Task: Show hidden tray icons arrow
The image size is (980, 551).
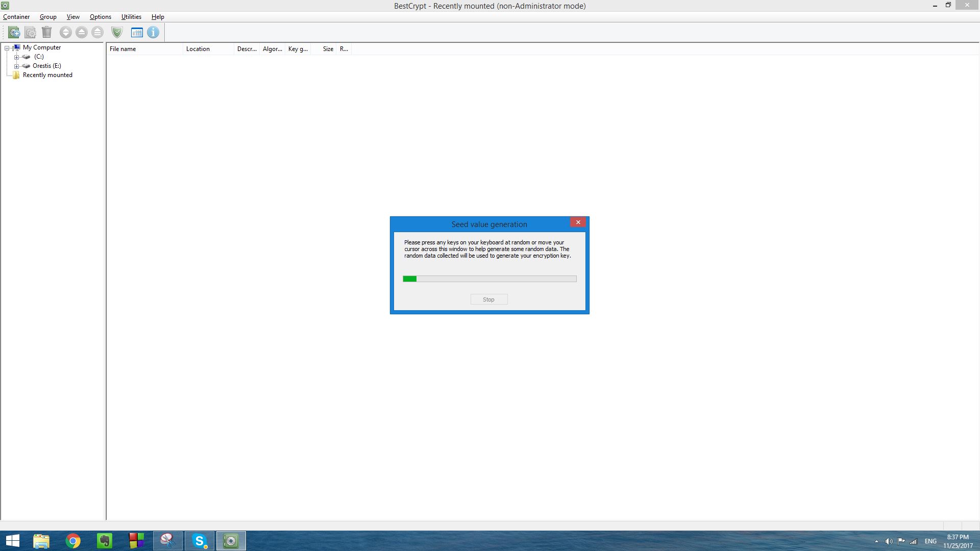Action: coord(876,541)
